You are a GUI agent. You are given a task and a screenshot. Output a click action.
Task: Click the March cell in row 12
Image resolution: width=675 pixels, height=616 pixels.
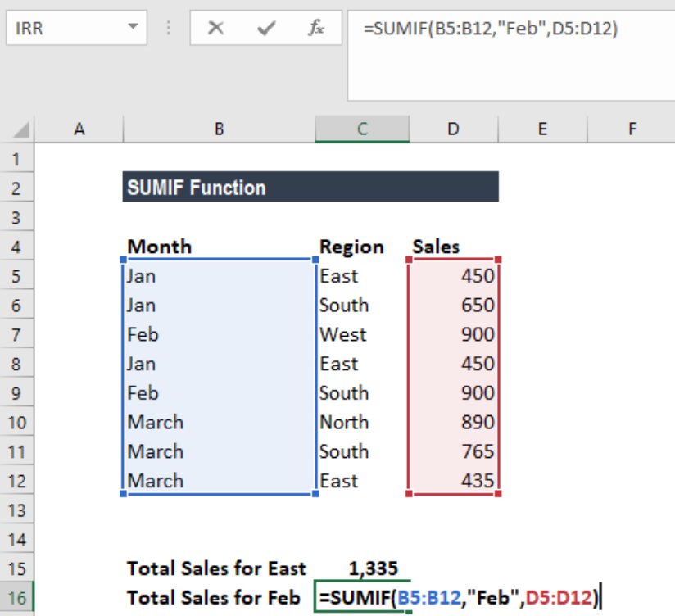coord(219,481)
